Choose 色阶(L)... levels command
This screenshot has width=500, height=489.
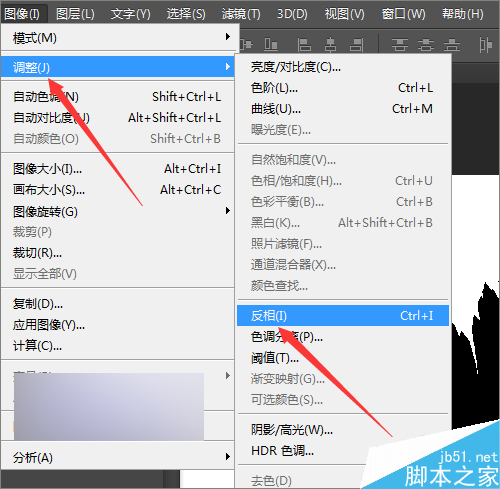click(x=343, y=88)
